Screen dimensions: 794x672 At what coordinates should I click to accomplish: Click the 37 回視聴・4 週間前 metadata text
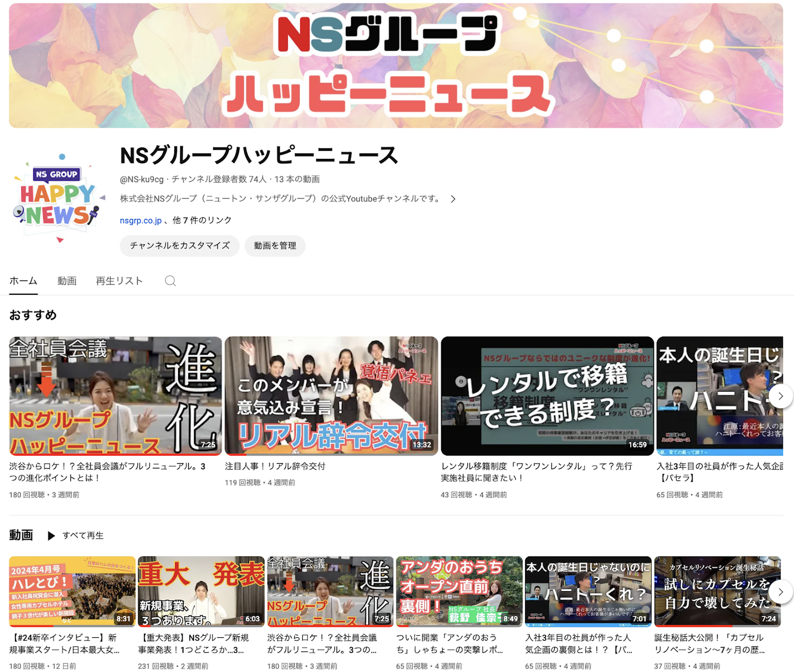click(x=687, y=666)
